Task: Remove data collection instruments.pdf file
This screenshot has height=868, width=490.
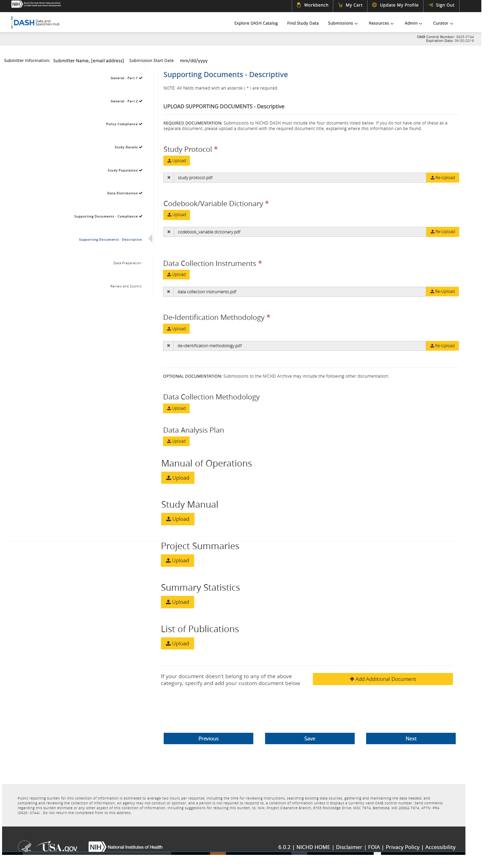Action: (x=169, y=292)
